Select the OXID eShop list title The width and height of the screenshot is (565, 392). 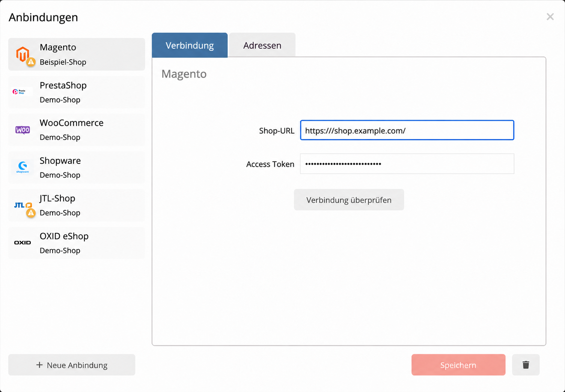[x=64, y=236]
